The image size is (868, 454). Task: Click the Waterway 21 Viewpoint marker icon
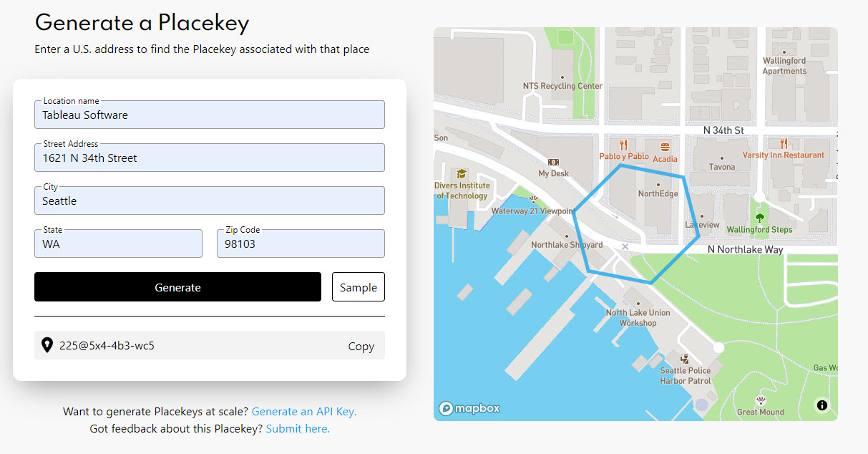[x=534, y=200]
